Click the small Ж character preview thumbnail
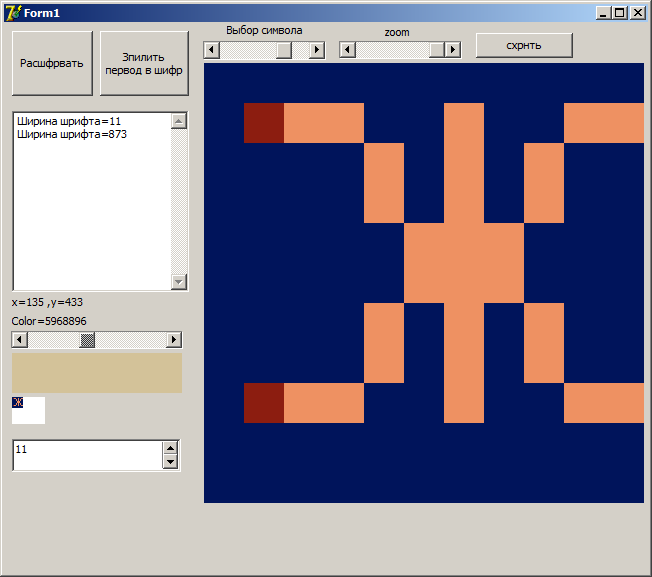This screenshot has width=652, height=577. (x=17, y=402)
